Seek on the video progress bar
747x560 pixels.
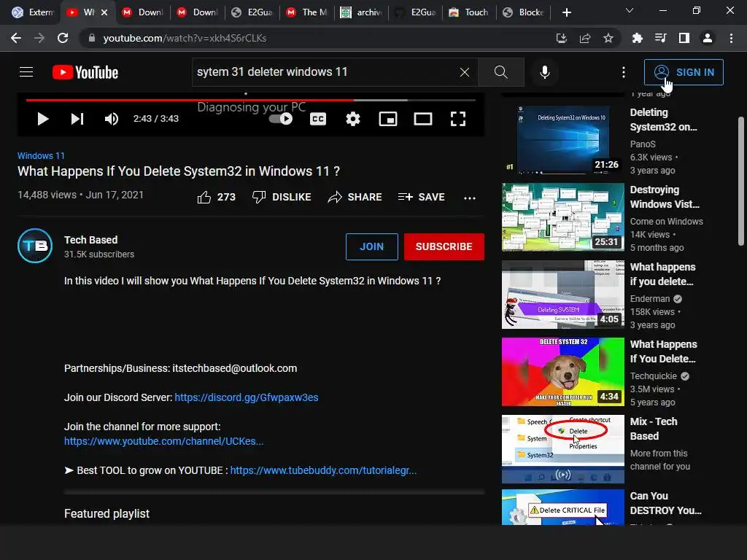point(251,100)
